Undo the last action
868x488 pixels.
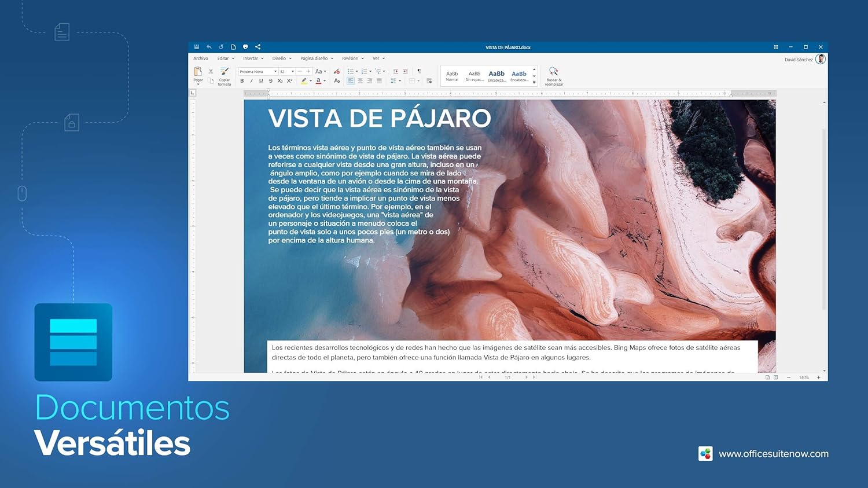(x=209, y=47)
